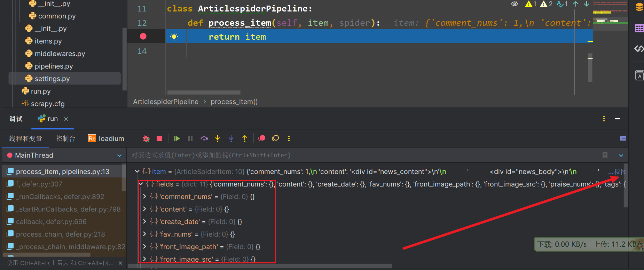The height and width of the screenshot is (270, 644).
Task: Open common.py in the project tree
Action: (x=52, y=16)
